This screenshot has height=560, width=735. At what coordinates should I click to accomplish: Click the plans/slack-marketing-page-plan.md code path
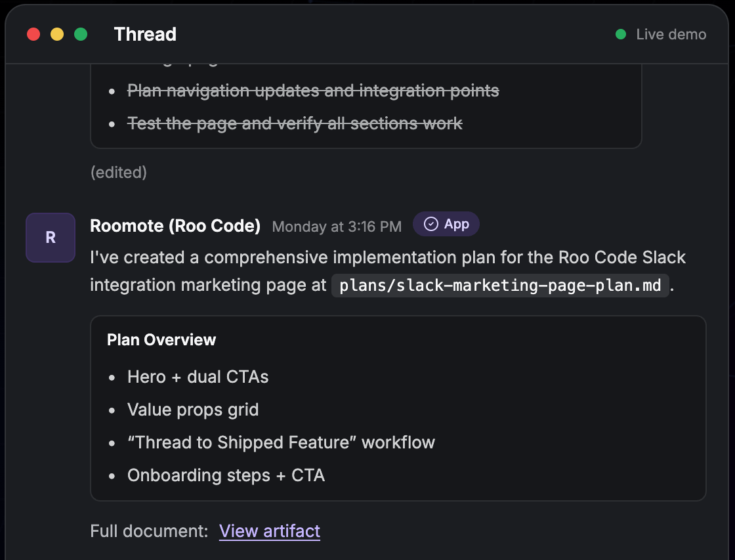click(x=500, y=285)
